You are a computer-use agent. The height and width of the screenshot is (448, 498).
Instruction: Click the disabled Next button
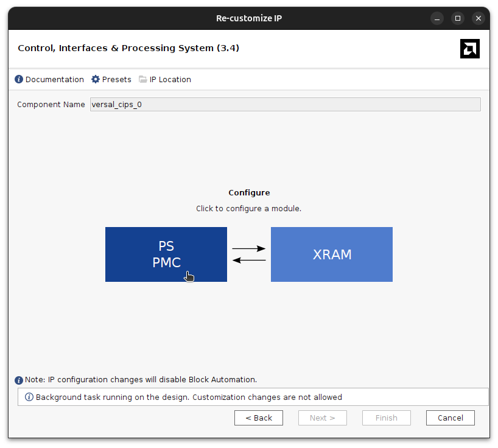pos(322,418)
